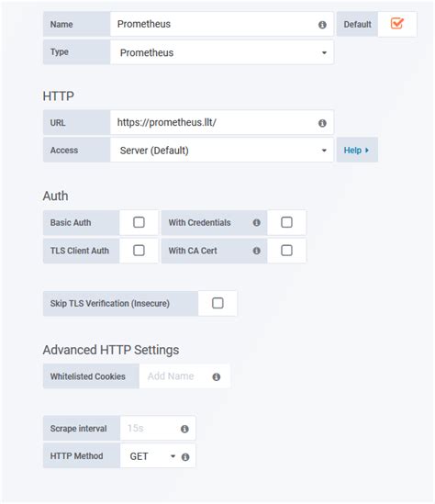Open the Access dropdown

point(222,151)
